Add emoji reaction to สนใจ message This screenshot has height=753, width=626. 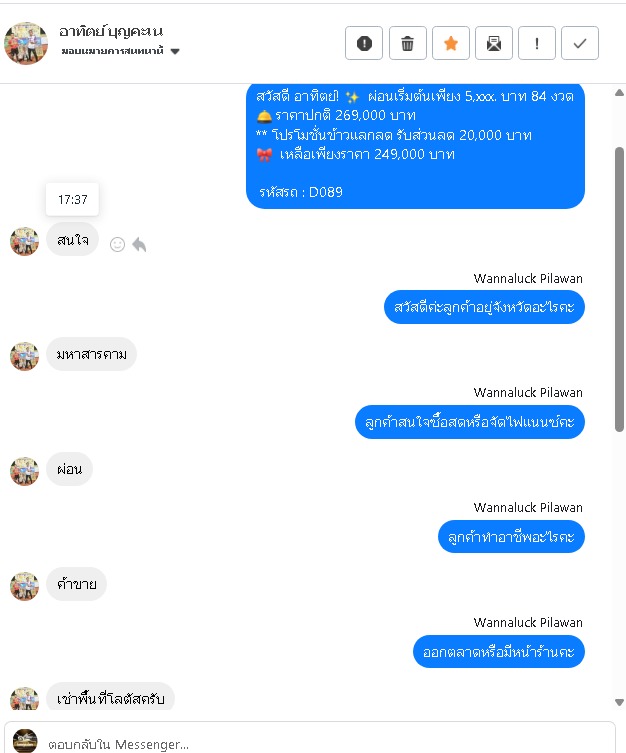(x=117, y=244)
